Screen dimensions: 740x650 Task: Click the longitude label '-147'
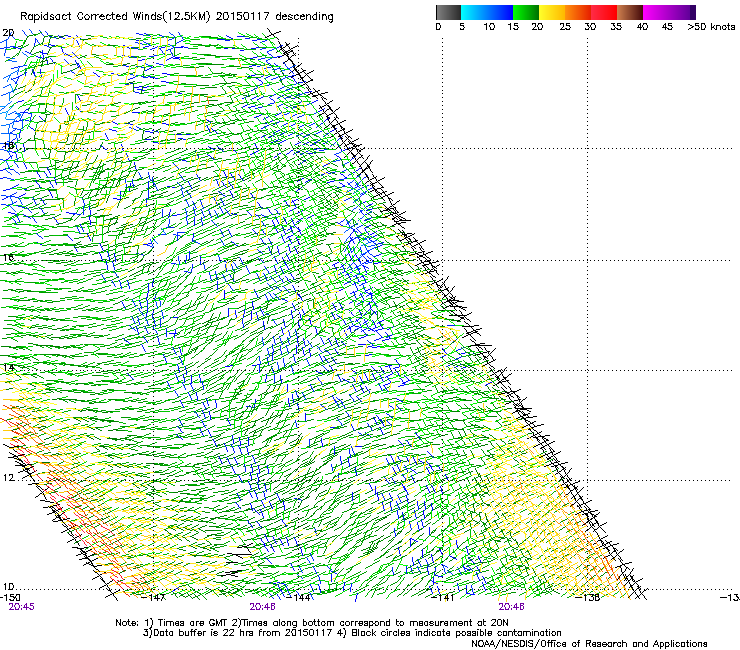(154, 598)
